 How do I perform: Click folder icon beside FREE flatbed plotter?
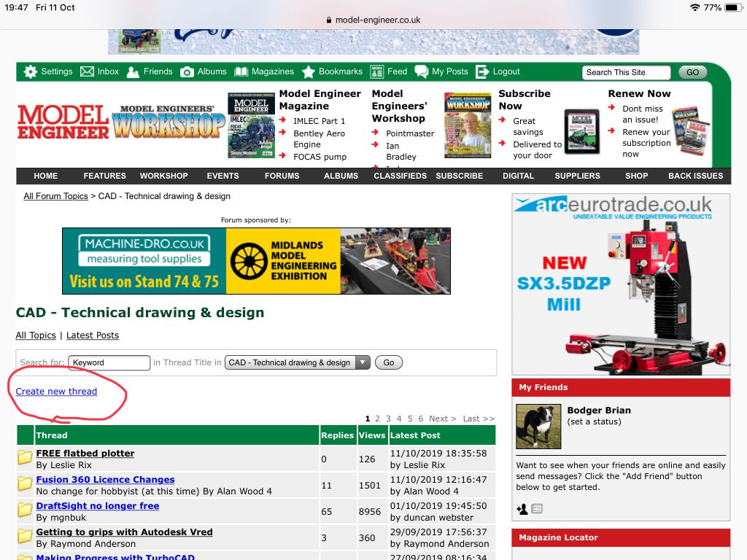(x=25, y=458)
